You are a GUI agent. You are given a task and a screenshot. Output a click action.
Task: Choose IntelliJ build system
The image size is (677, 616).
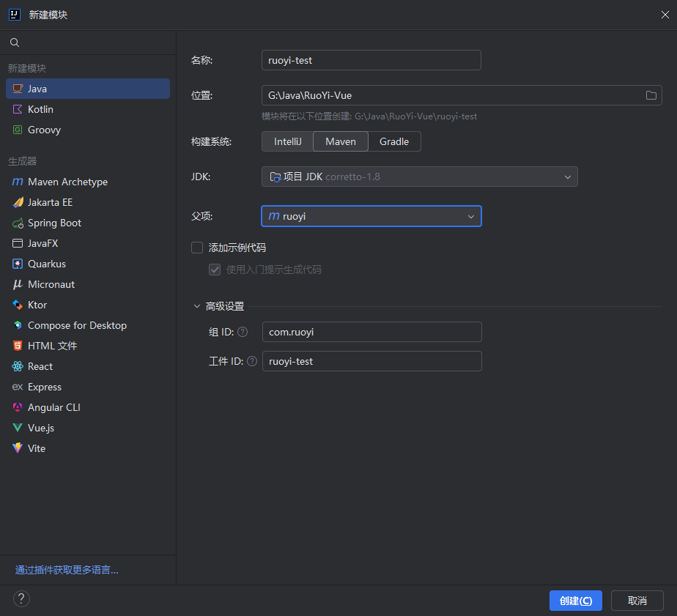(x=287, y=141)
